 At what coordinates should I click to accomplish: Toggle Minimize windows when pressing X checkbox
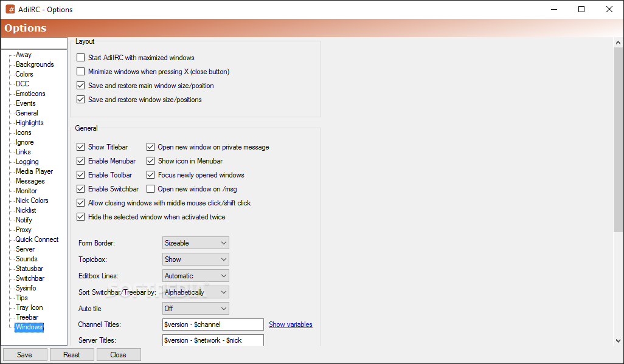pos(81,72)
